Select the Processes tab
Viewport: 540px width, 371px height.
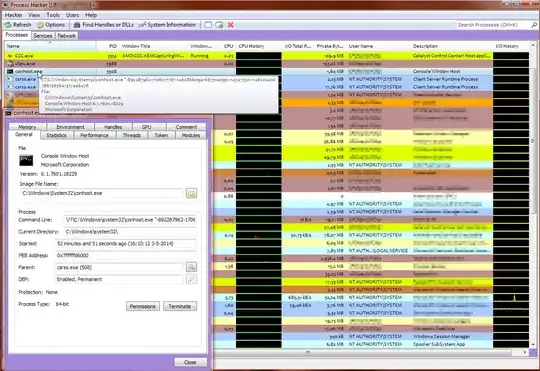(x=17, y=35)
